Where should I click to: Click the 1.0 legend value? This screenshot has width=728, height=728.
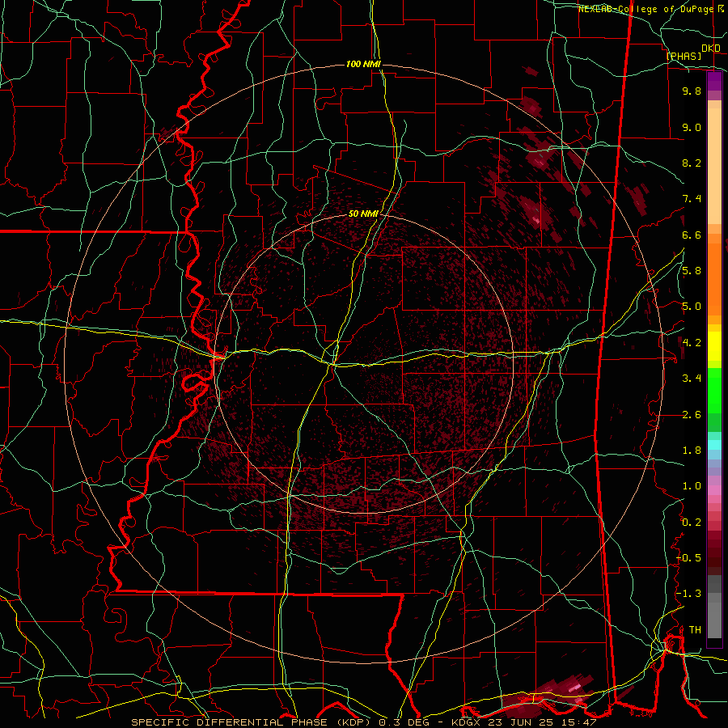click(692, 486)
